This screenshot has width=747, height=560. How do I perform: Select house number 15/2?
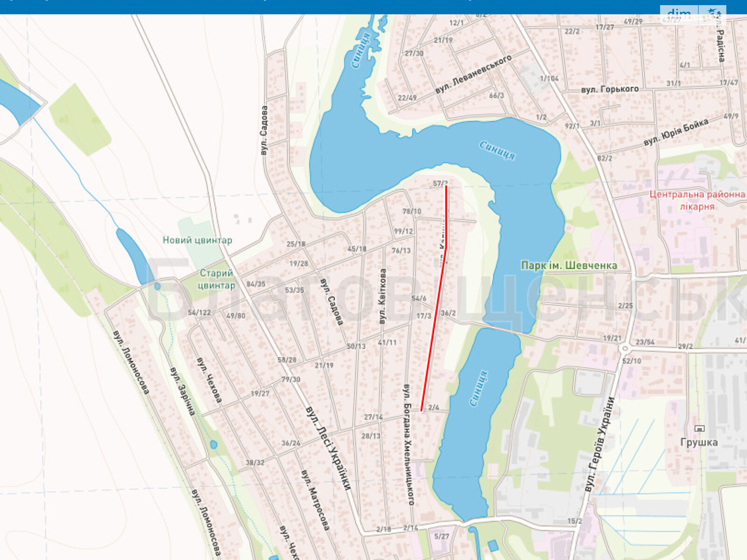pyautogui.click(x=575, y=521)
